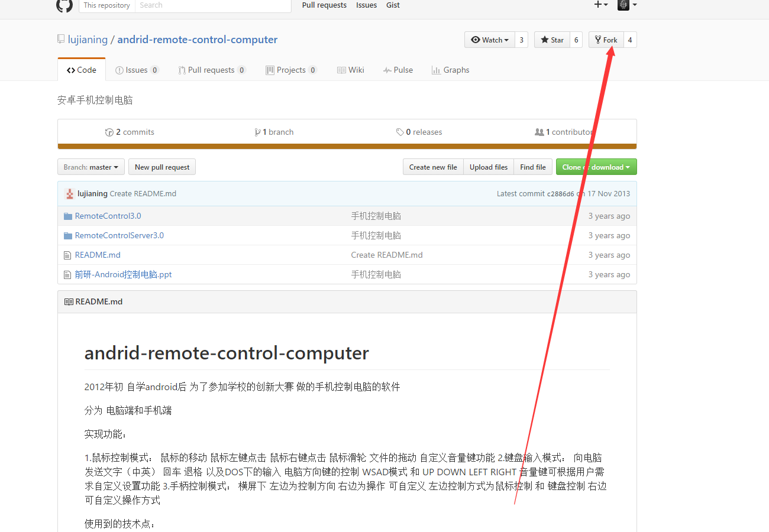Open the README.md file
This screenshot has width=769, height=532.
(x=98, y=255)
